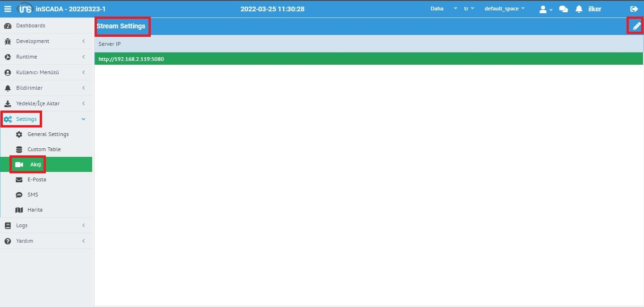Go to E-Posta settings
The width and height of the screenshot is (644, 307).
click(36, 179)
